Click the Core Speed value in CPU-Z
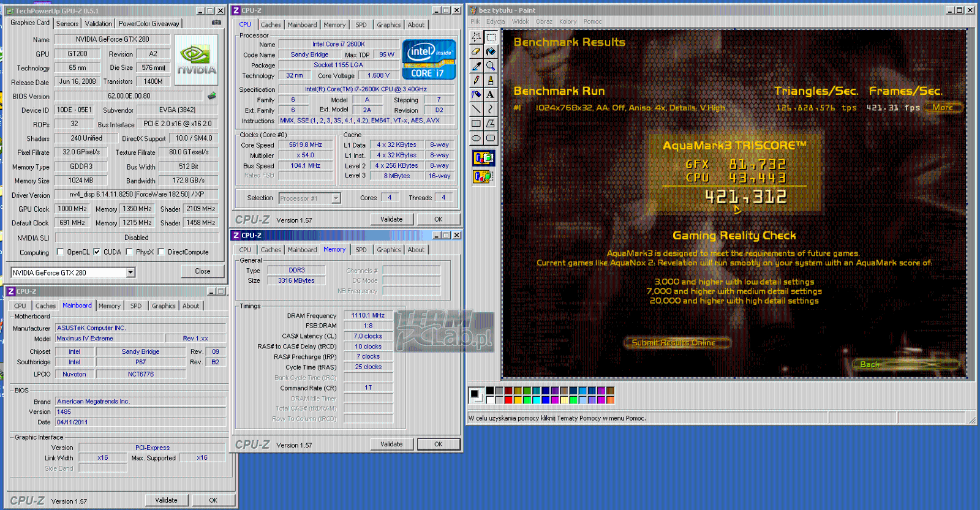 pos(306,145)
